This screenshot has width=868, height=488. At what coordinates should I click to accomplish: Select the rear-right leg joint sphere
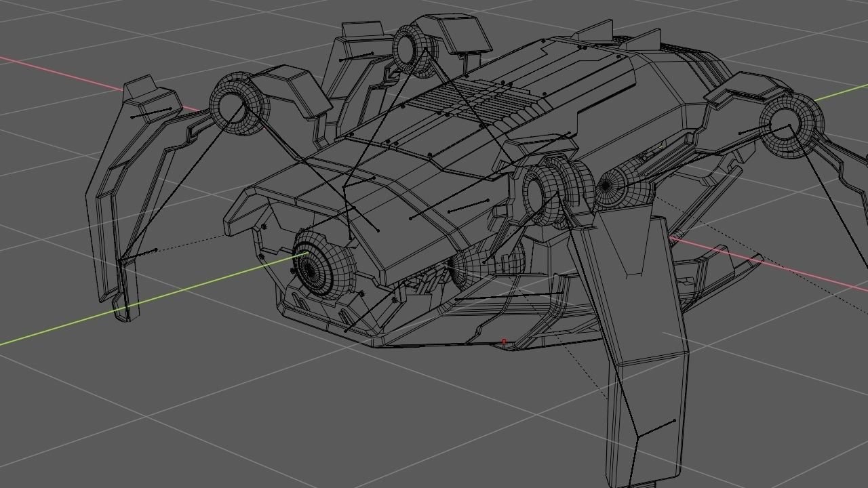coord(791,126)
